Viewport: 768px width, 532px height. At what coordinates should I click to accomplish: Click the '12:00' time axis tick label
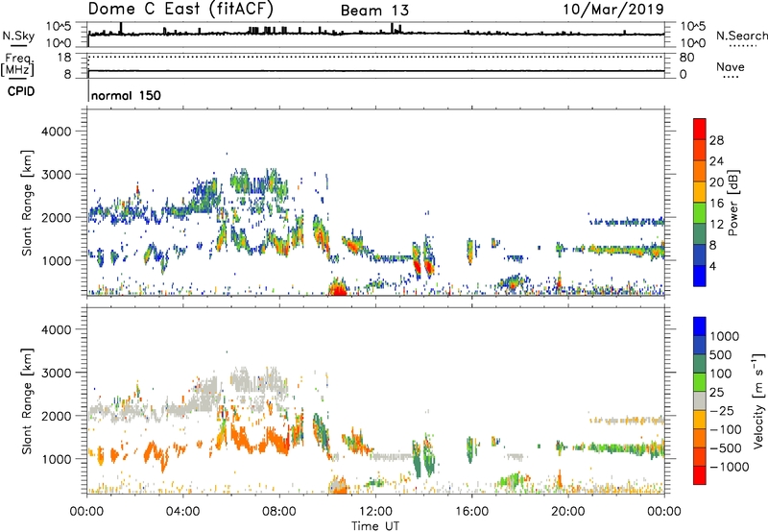pyautogui.click(x=375, y=512)
